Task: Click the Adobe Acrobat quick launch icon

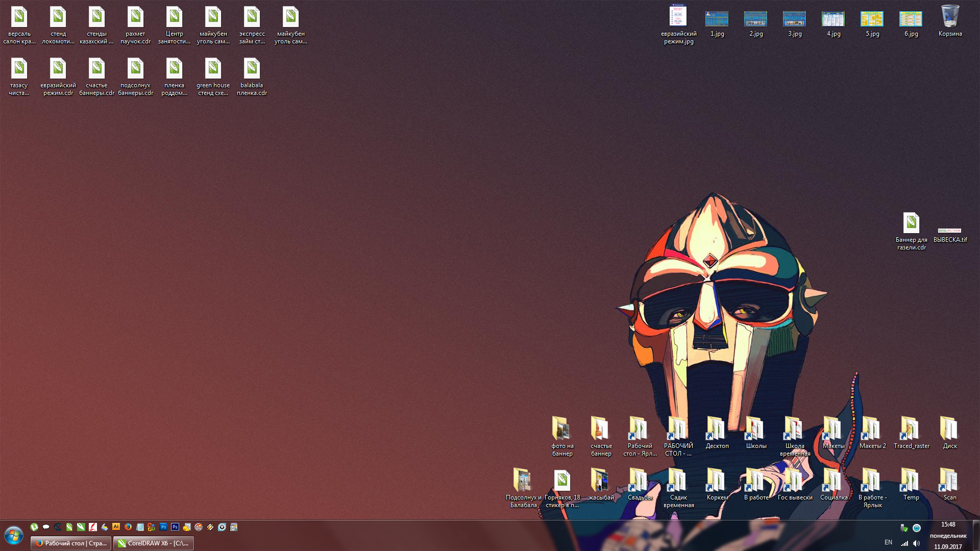Action: (93, 527)
